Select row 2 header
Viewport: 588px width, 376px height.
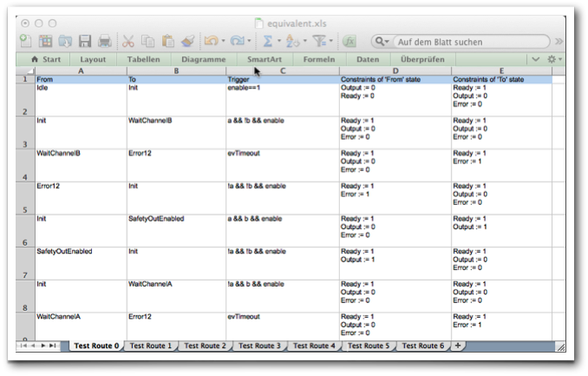(25, 100)
